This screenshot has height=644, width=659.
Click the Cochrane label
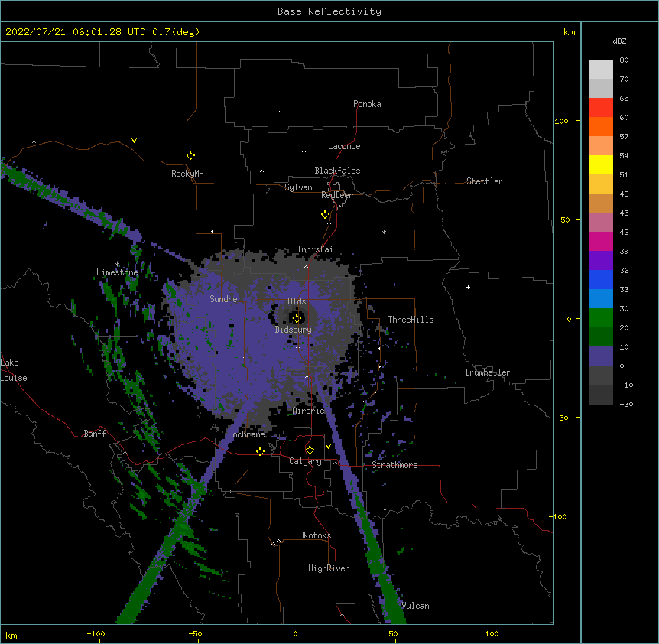(246, 434)
